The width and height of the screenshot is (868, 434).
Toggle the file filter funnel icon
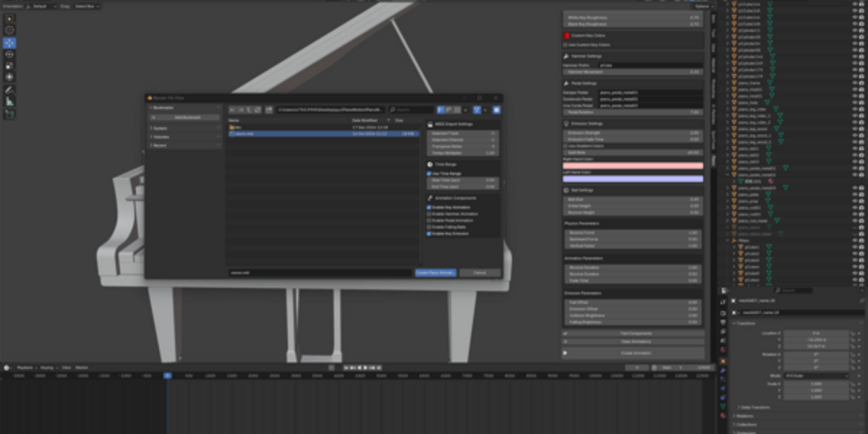(x=477, y=110)
